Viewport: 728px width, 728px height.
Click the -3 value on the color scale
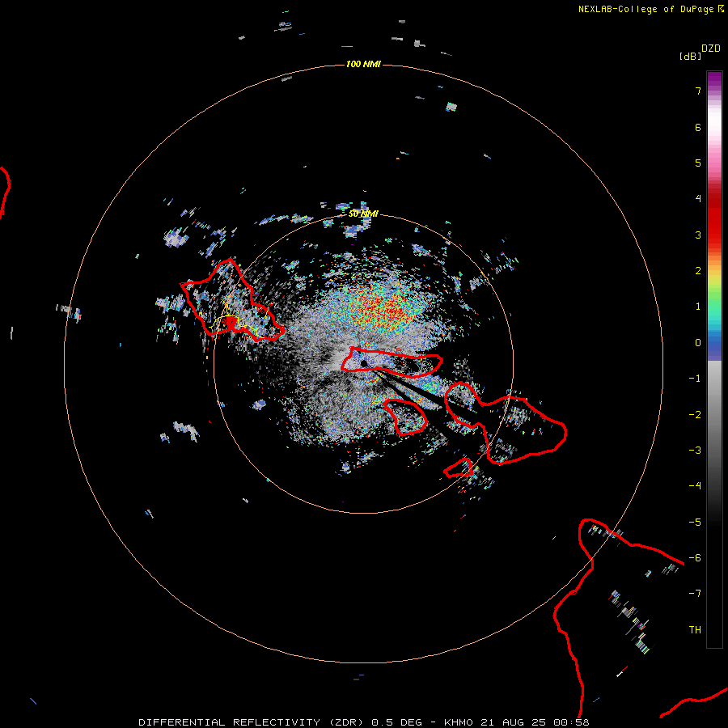[x=695, y=451]
